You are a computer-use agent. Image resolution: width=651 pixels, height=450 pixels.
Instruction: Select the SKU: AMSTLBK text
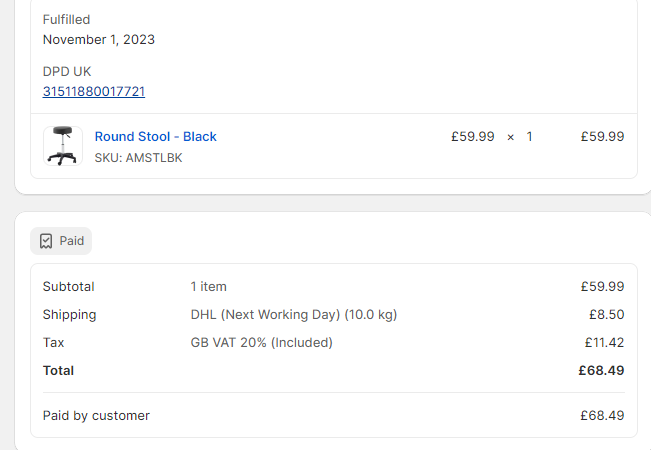pos(138,158)
